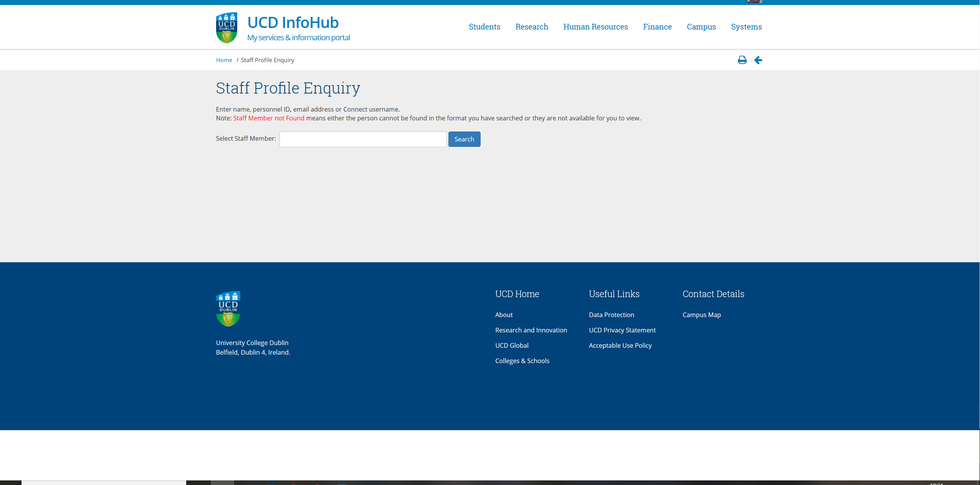
Task: Click the UCD InfoHub title link
Action: (293, 23)
